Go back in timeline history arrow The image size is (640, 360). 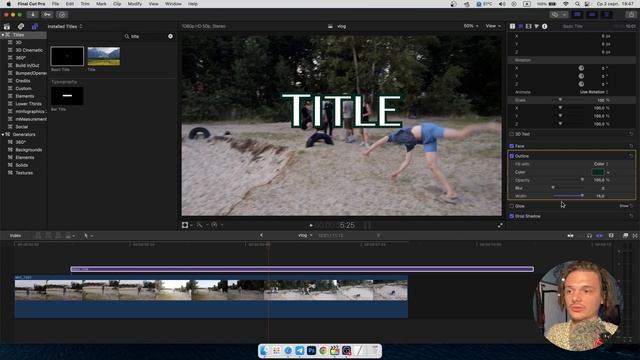click(261, 236)
